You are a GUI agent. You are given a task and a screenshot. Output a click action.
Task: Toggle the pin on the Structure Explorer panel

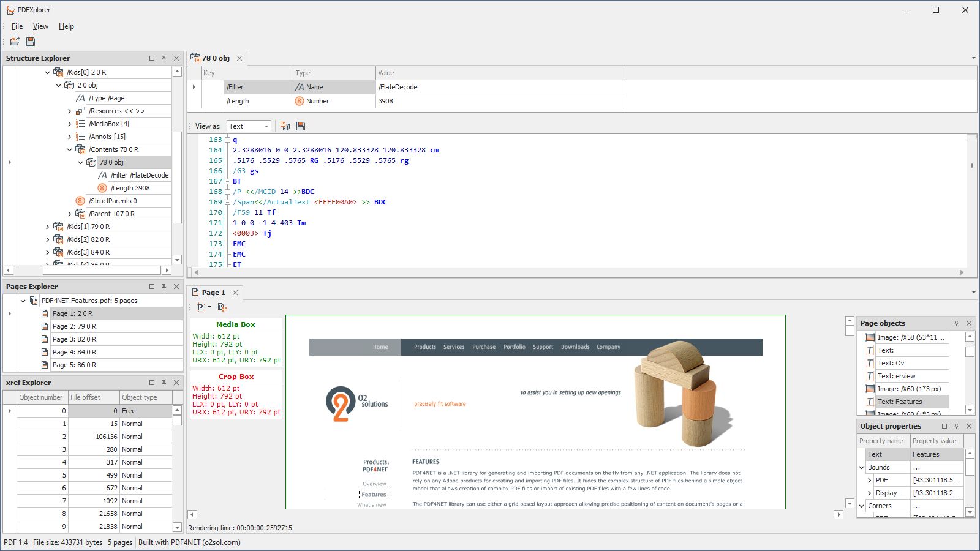pyautogui.click(x=164, y=58)
